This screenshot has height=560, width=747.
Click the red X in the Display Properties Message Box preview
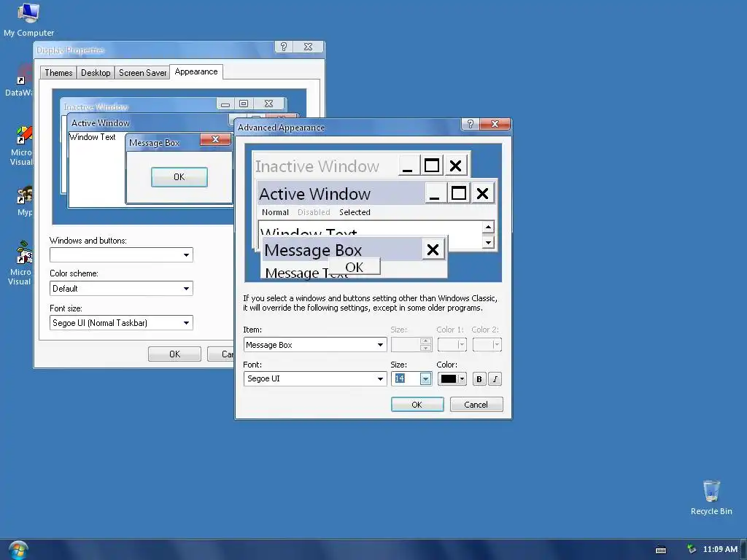click(215, 139)
